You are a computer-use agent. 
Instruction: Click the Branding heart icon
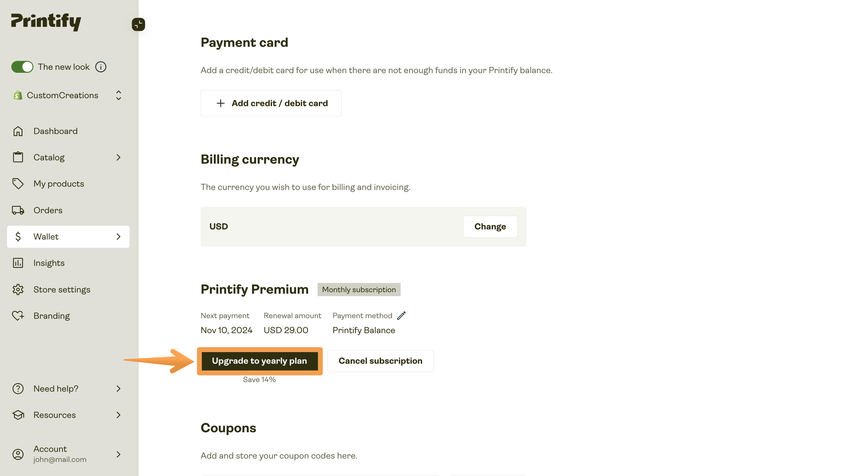[18, 316]
